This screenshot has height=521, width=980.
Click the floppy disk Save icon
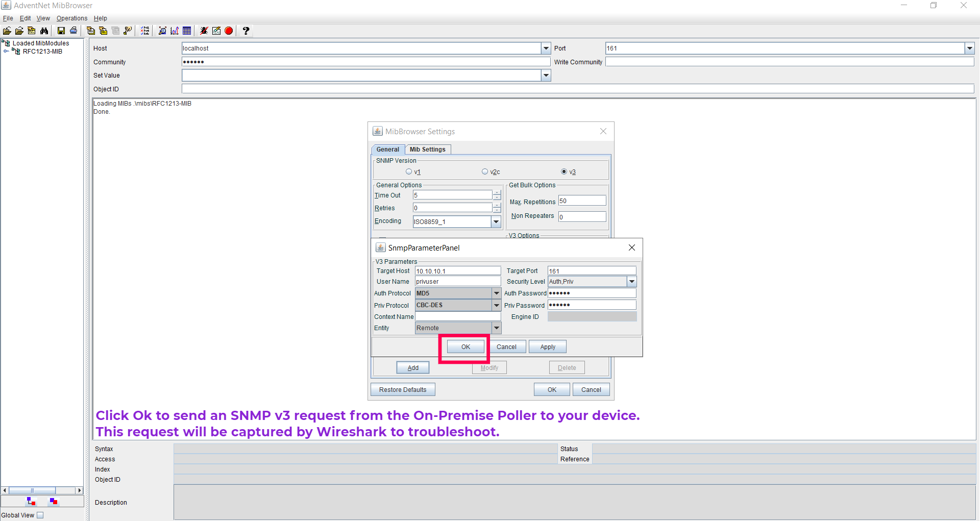tap(61, 31)
